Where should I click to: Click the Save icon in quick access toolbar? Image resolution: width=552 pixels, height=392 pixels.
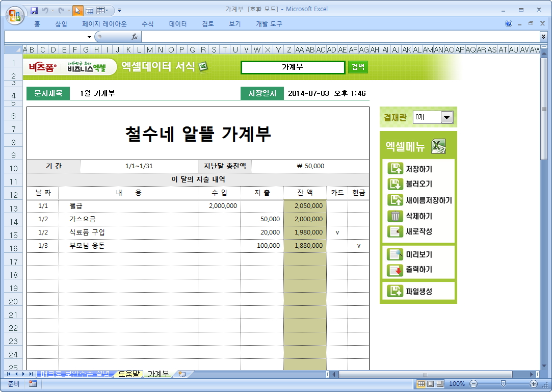pyautogui.click(x=34, y=10)
